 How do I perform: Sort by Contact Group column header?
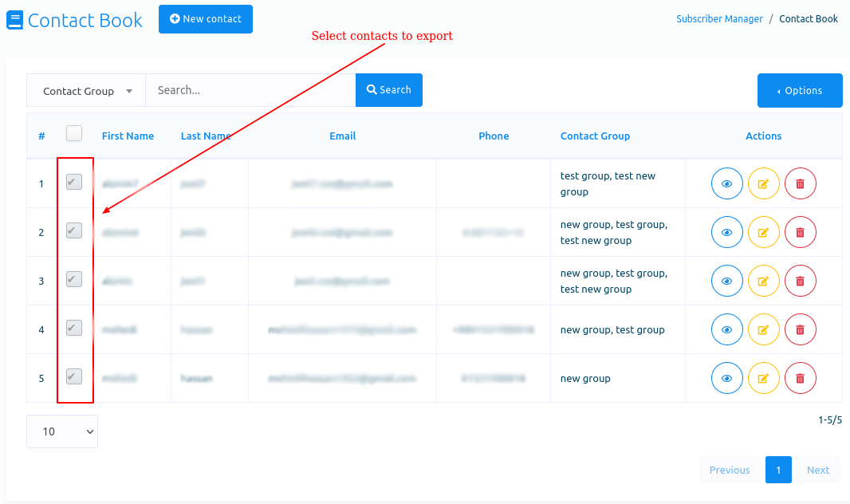pyautogui.click(x=595, y=136)
